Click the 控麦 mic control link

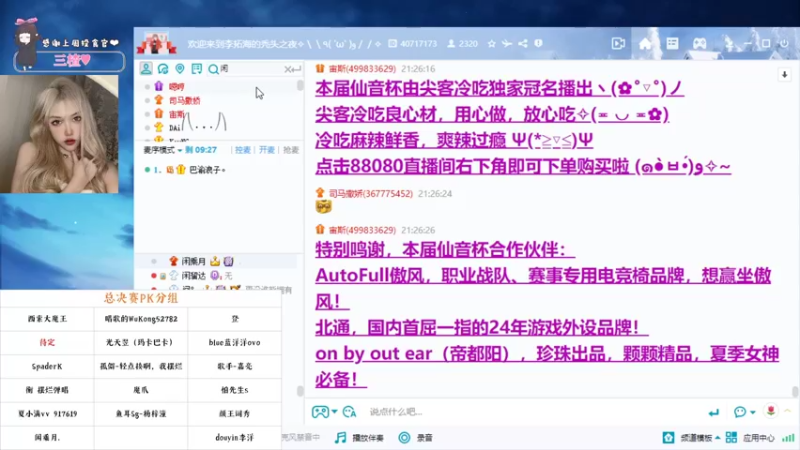click(x=243, y=150)
